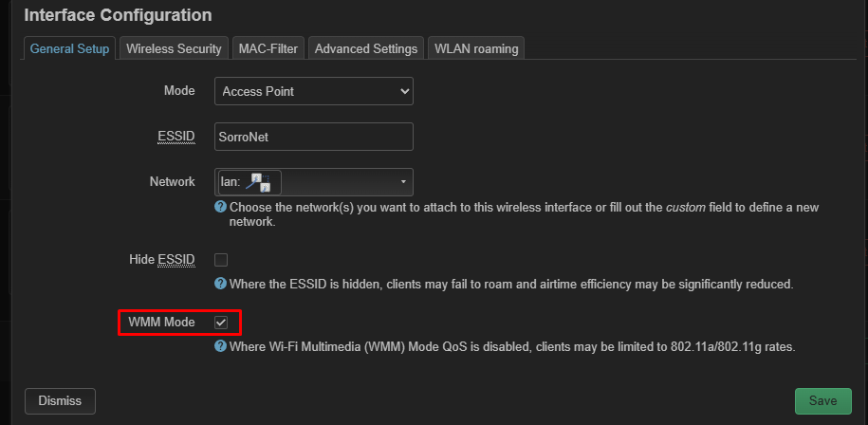Open the Wireless Security tab

[174, 48]
